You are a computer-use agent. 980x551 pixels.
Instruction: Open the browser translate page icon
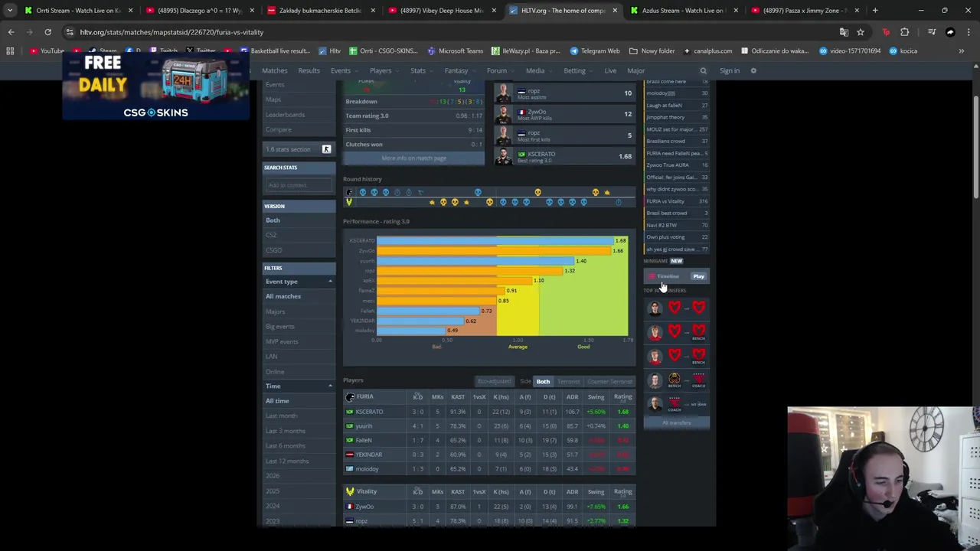click(x=844, y=32)
